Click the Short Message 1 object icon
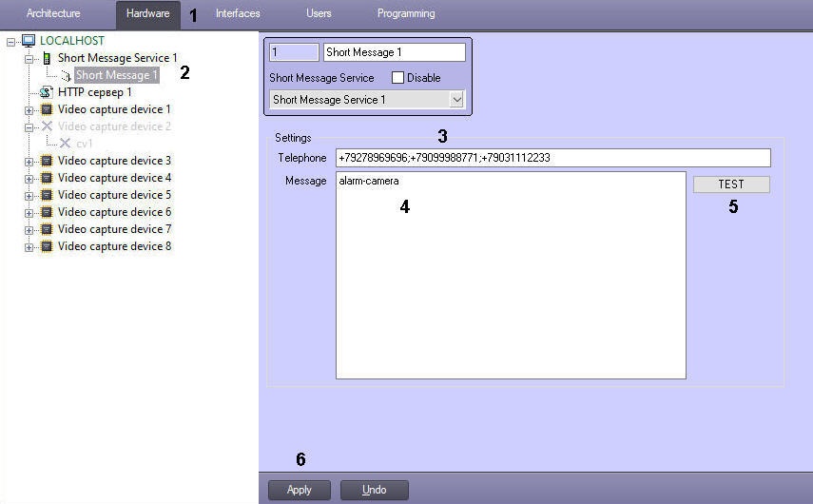 coord(66,76)
